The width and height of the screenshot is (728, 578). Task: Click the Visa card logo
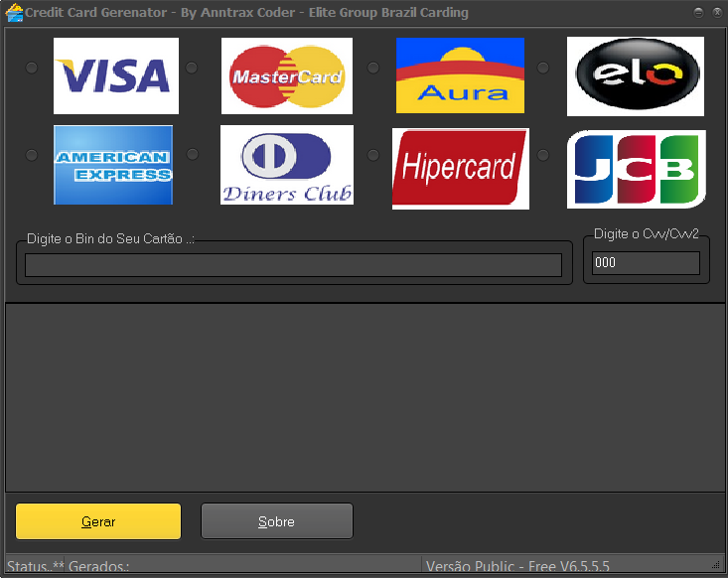(116, 75)
